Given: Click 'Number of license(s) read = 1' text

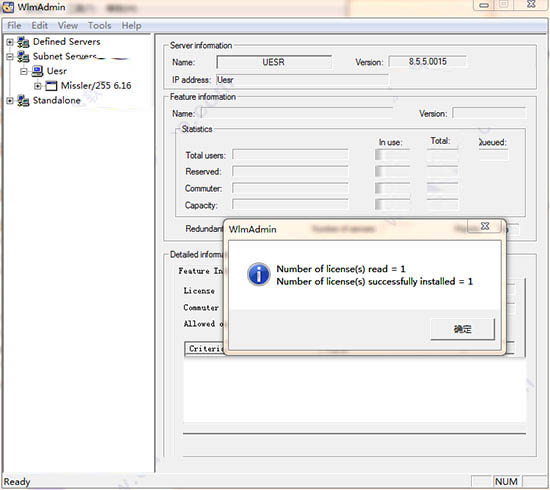Looking at the screenshot, I should (x=341, y=269).
